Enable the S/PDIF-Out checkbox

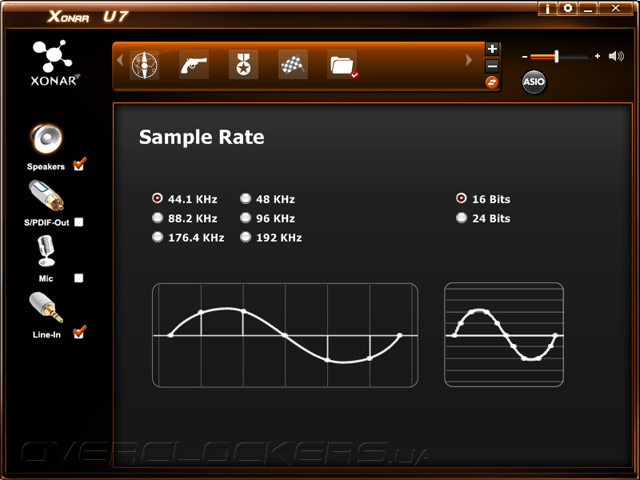(x=79, y=222)
